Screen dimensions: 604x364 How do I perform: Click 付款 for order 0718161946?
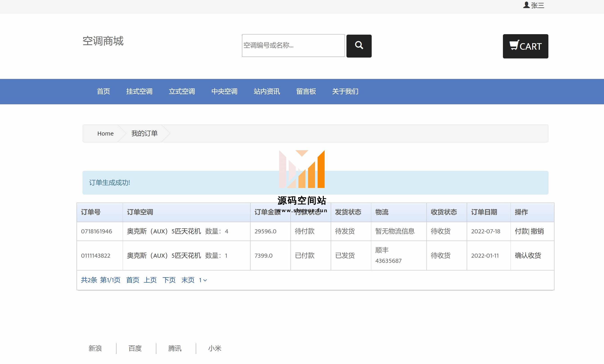pyautogui.click(x=521, y=231)
